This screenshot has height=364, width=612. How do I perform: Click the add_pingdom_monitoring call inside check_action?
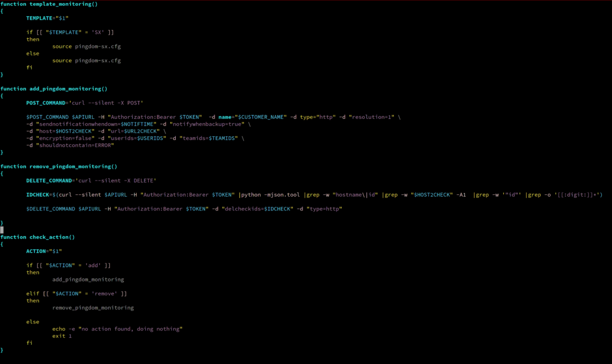tap(88, 279)
